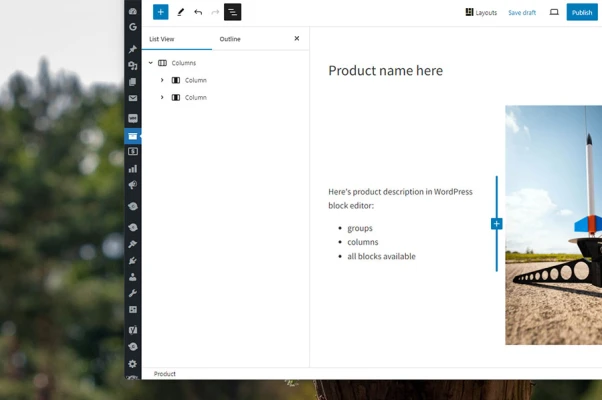Open Media library sidebar icon
This screenshot has height=400, width=602.
pos(133,66)
